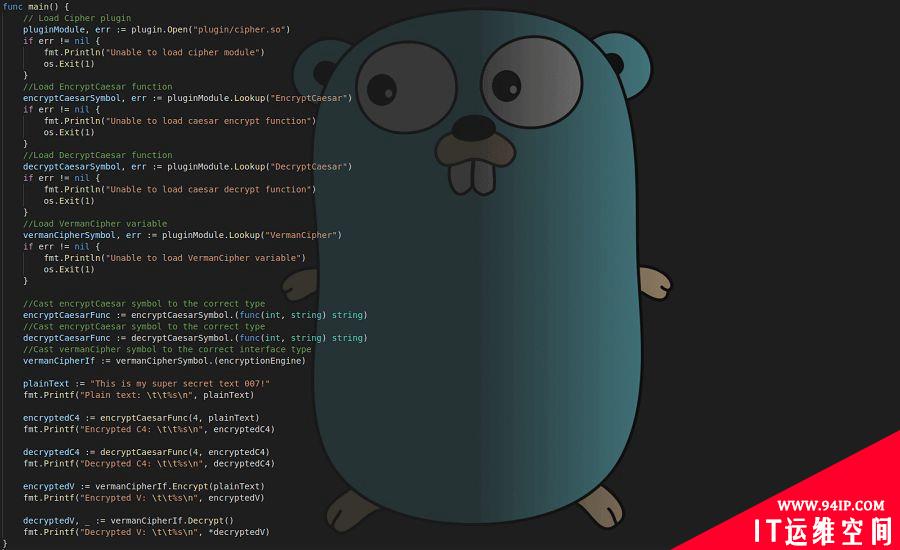Click the pluginModule.Lookup("VermanCipher") line
This screenshot has height=550, width=900.
[183, 235]
